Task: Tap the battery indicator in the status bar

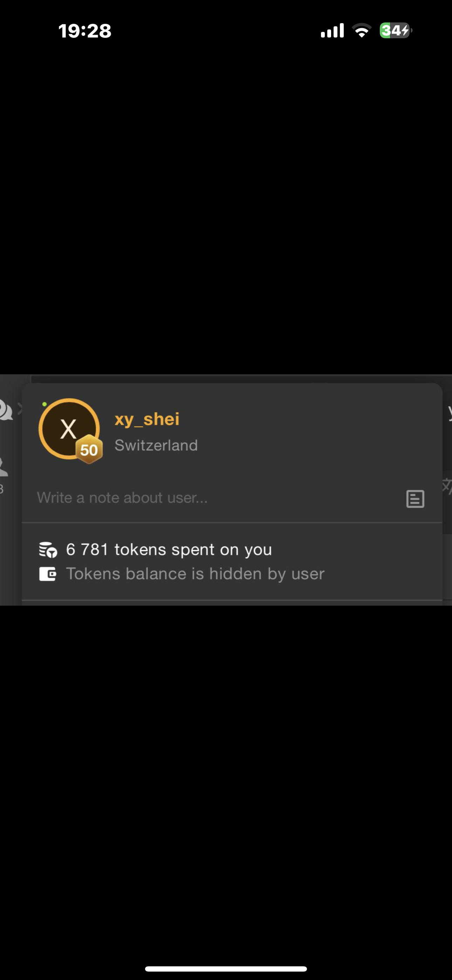Action: pos(396,30)
